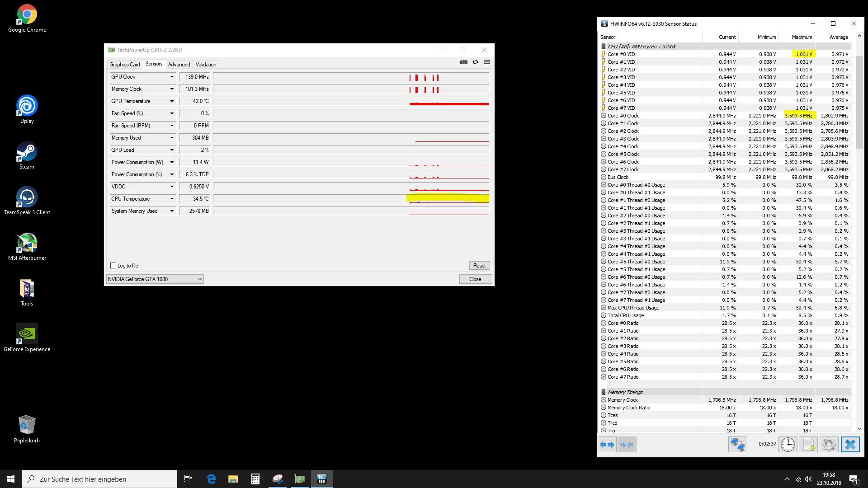Reset HWiNFO timer with clock icon
Image resolution: width=868 pixels, height=488 pixels.
point(788,445)
